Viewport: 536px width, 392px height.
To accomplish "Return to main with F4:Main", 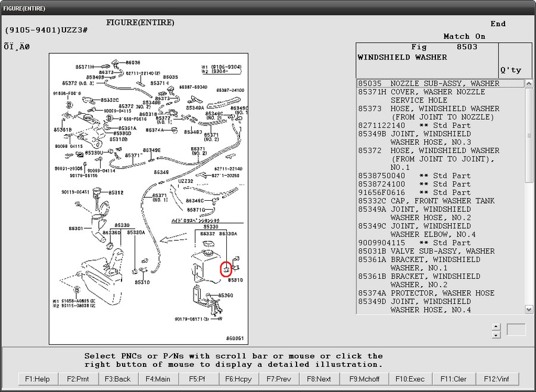I will pyautogui.click(x=158, y=379).
